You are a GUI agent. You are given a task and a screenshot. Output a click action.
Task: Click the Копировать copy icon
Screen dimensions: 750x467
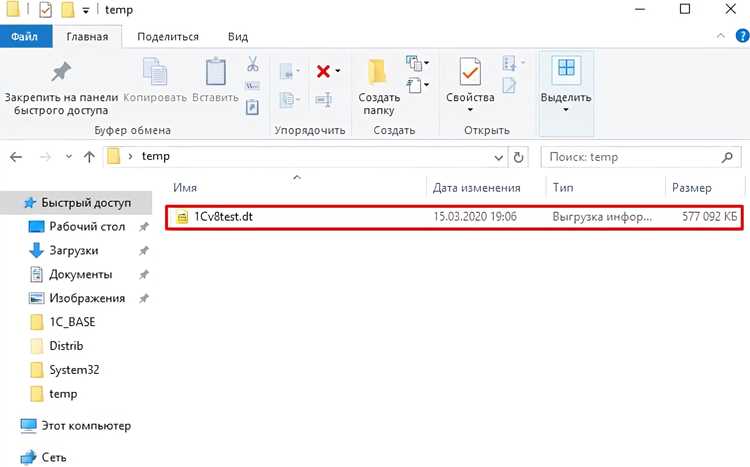155,72
